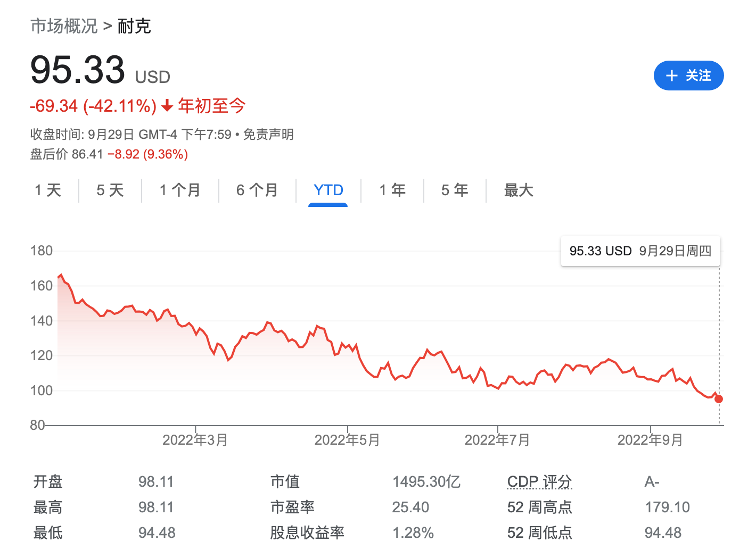
Task: Click the change value -69.34 (-42.11%)
Action: point(93,106)
